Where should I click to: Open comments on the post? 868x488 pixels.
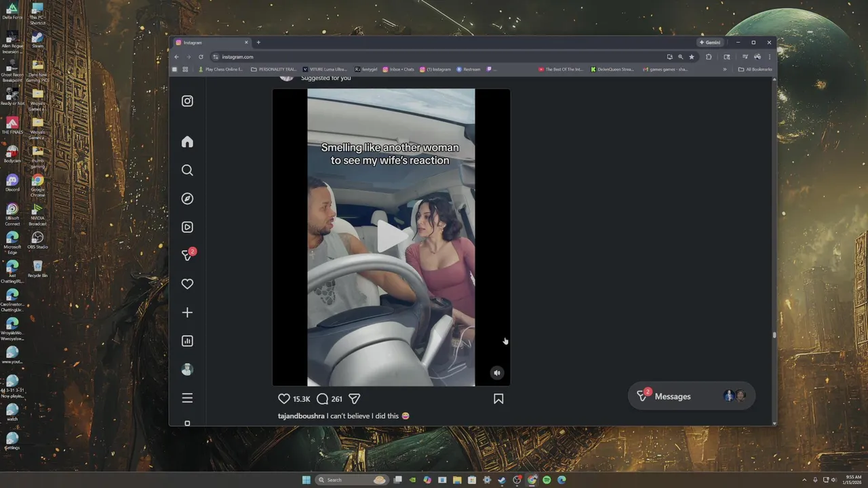click(323, 399)
